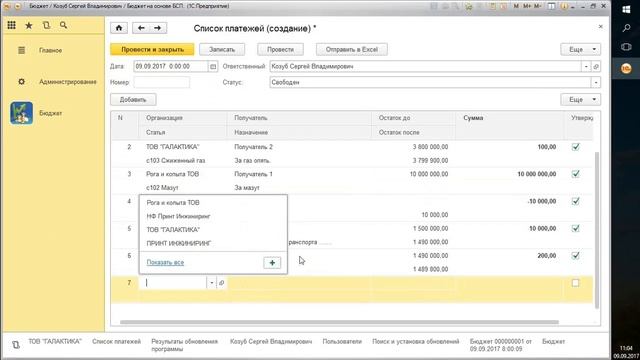Open History icon in top panel

click(x=46, y=25)
